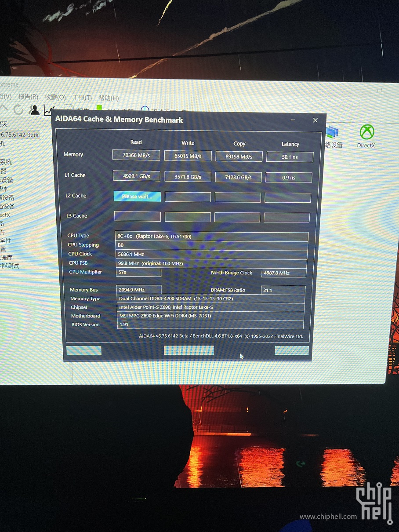The image size is (399, 532).
Task: Click the Save button in benchmark dialog
Action: (x=84, y=350)
